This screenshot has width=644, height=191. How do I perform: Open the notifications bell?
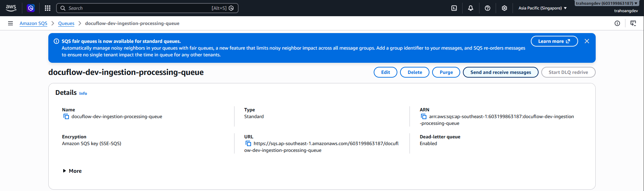[x=471, y=8]
